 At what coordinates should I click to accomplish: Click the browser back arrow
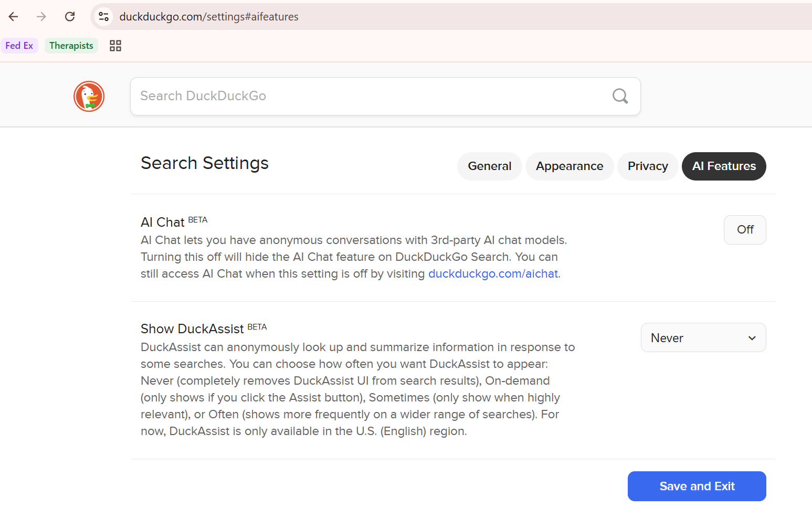[x=14, y=17]
